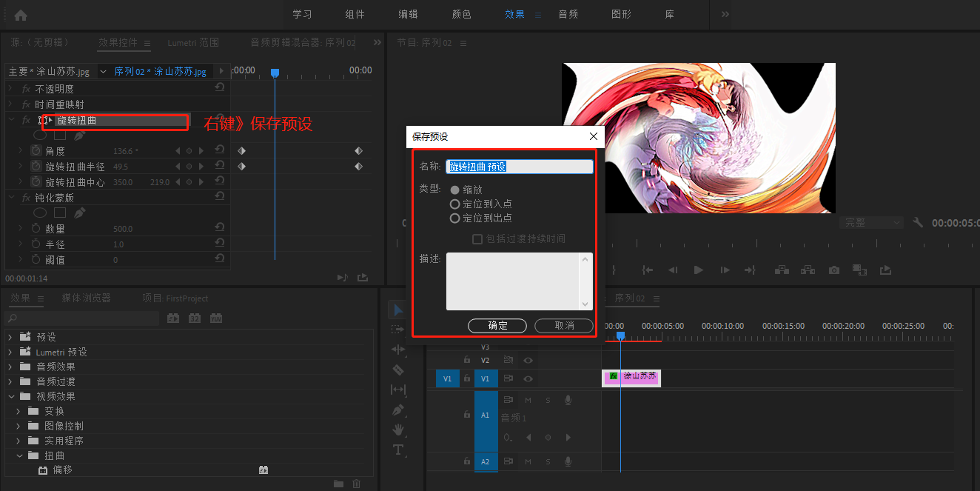Reset the 不透明度 effect
Viewport: 980px width, 491px height.
click(220, 88)
